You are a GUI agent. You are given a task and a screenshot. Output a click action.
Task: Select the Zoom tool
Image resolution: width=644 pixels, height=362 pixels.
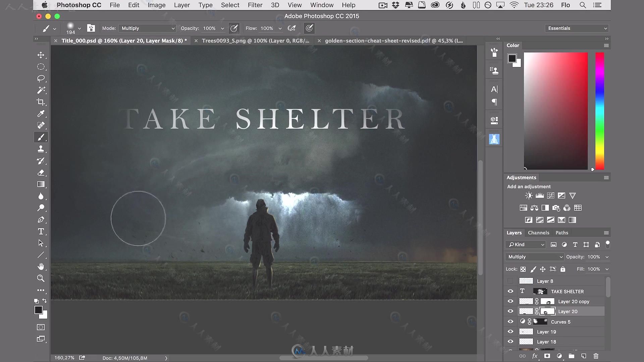[x=41, y=278]
